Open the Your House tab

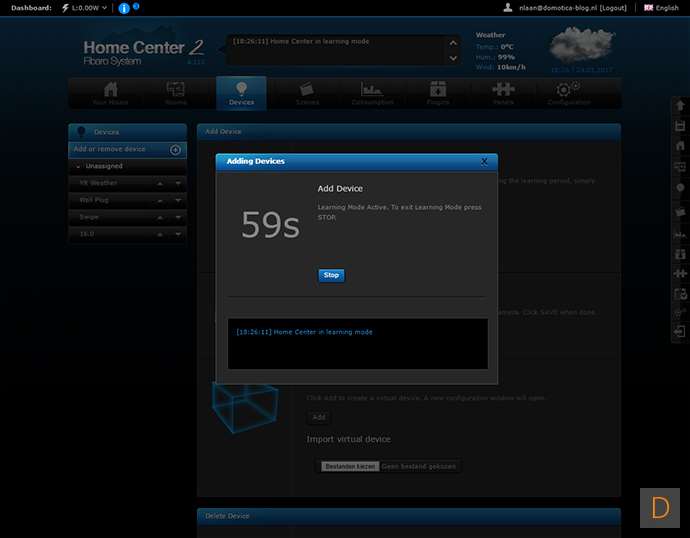point(110,94)
